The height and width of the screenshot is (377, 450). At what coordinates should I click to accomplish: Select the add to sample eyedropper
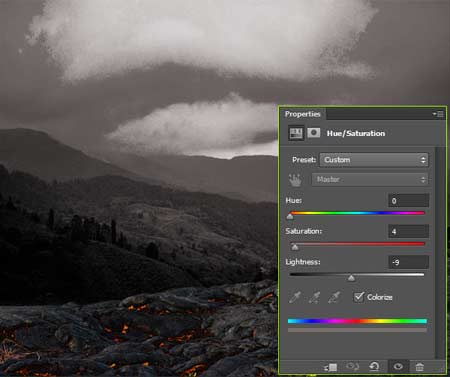tap(314, 297)
